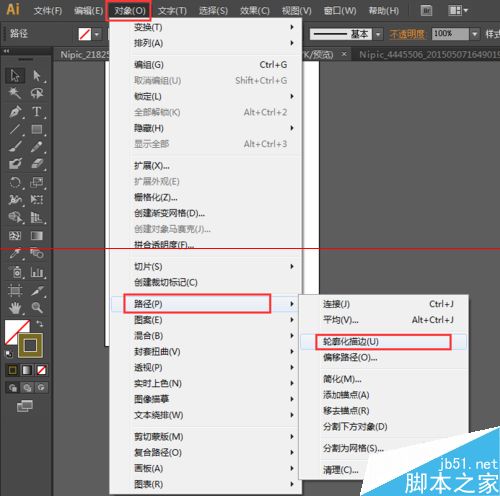The width and height of the screenshot is (500, 496).
Task: Swap fill and stroke colors arrow
Action: pyautogui.click(x=40, y=324)
